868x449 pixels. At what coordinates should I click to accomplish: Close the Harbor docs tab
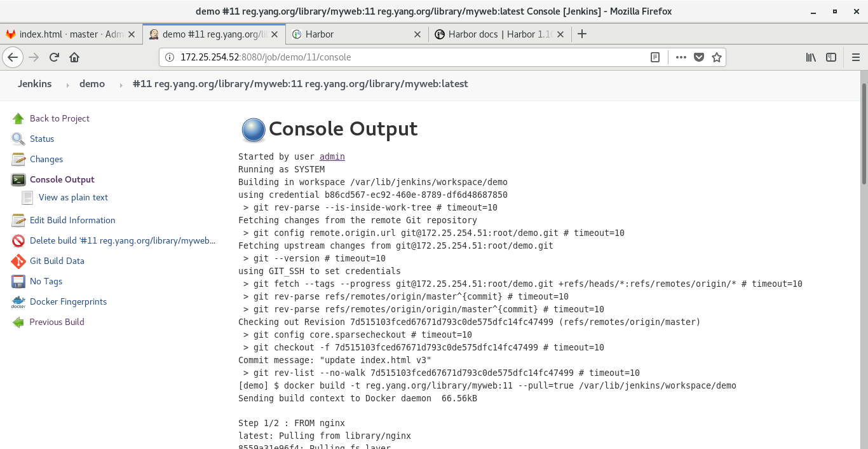pyautogui.click(x=560, y=34)
